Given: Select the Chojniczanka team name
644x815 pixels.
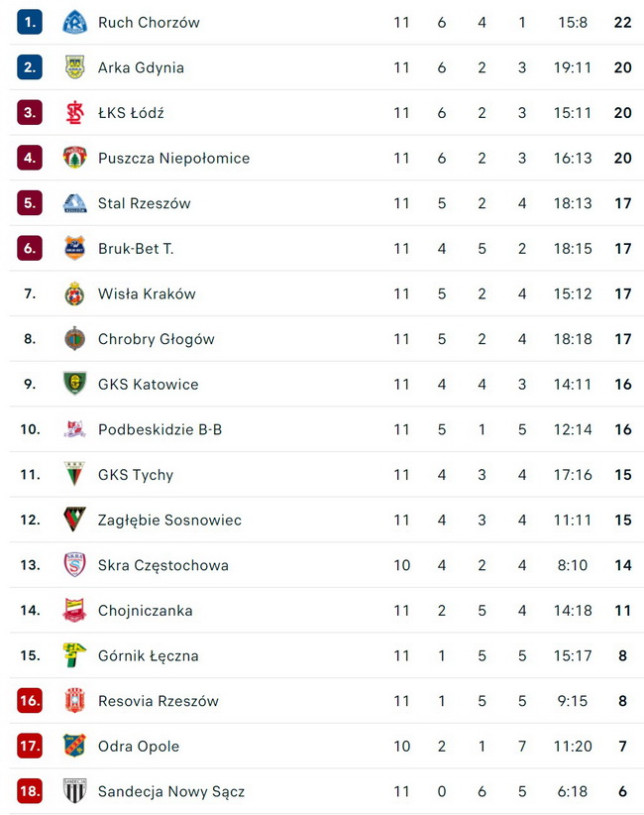Looking at the screenshot, I should [x=145, y=611].
